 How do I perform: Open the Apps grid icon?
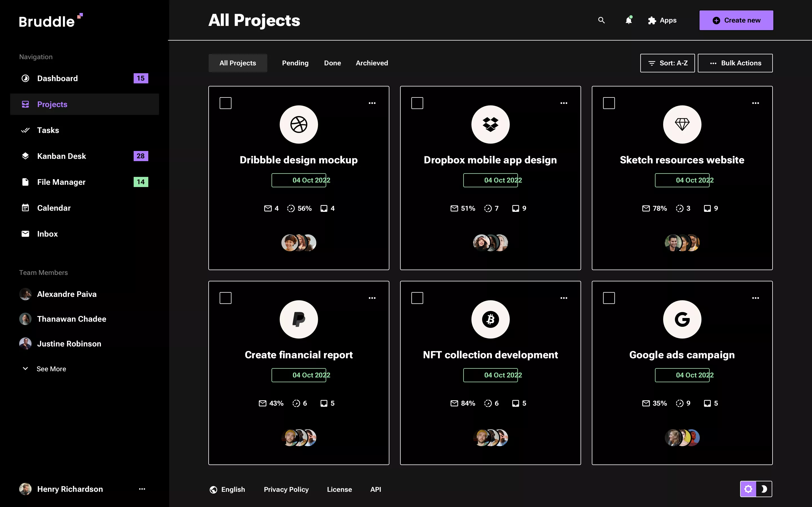click(652, 20)
